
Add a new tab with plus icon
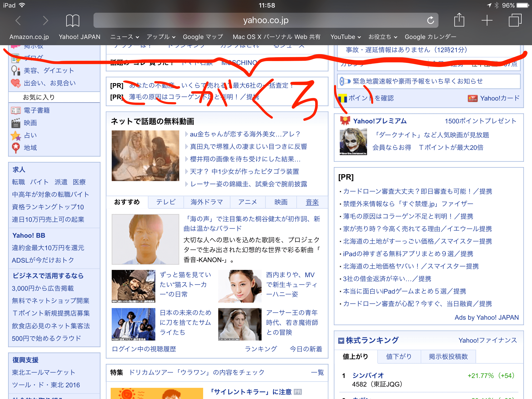click(x=487, y=20)
